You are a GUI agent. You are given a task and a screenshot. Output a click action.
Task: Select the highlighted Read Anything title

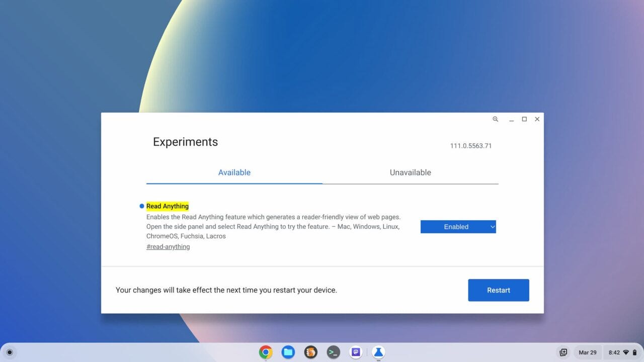168,206
